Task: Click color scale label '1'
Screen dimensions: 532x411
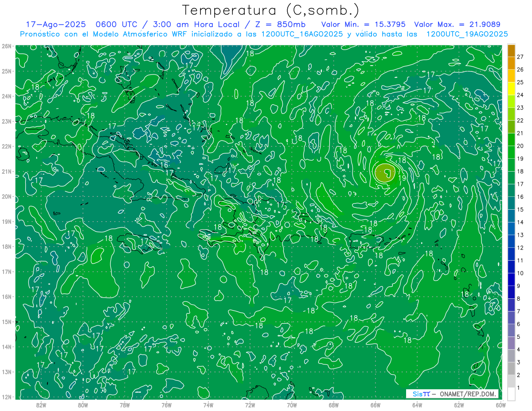Action: point(519,388)
